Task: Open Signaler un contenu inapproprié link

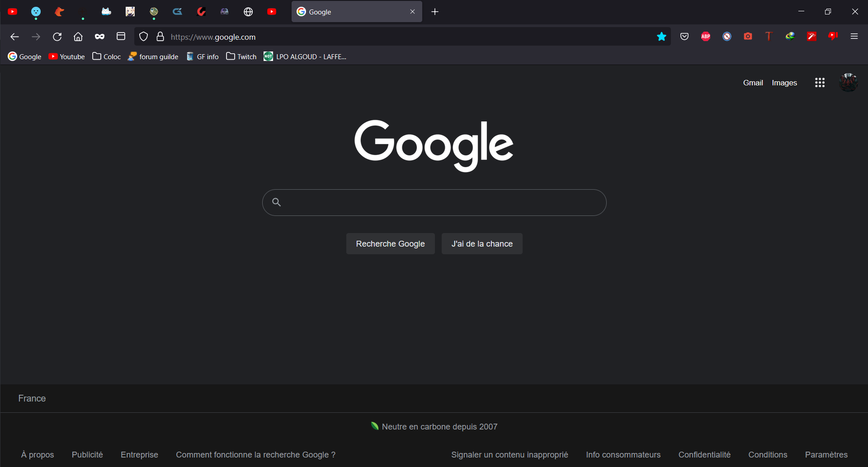Action: point(509,455)
